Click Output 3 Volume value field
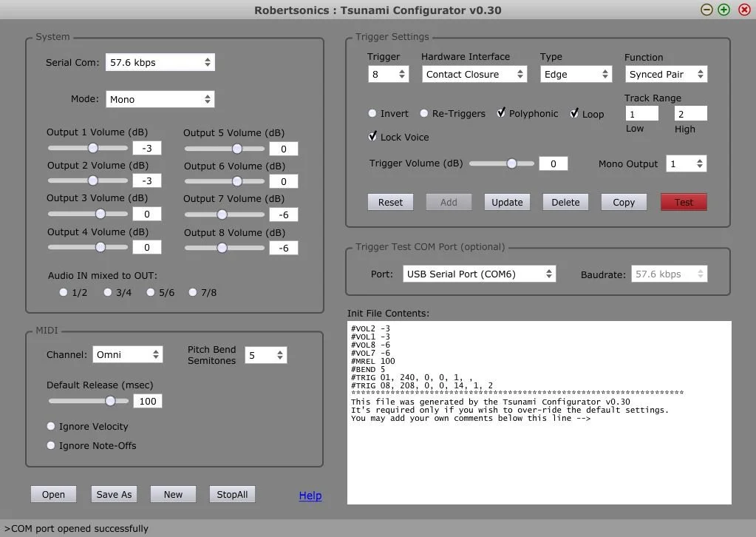Viewport: 756px width, 537px height. click(x=147, y=215)
